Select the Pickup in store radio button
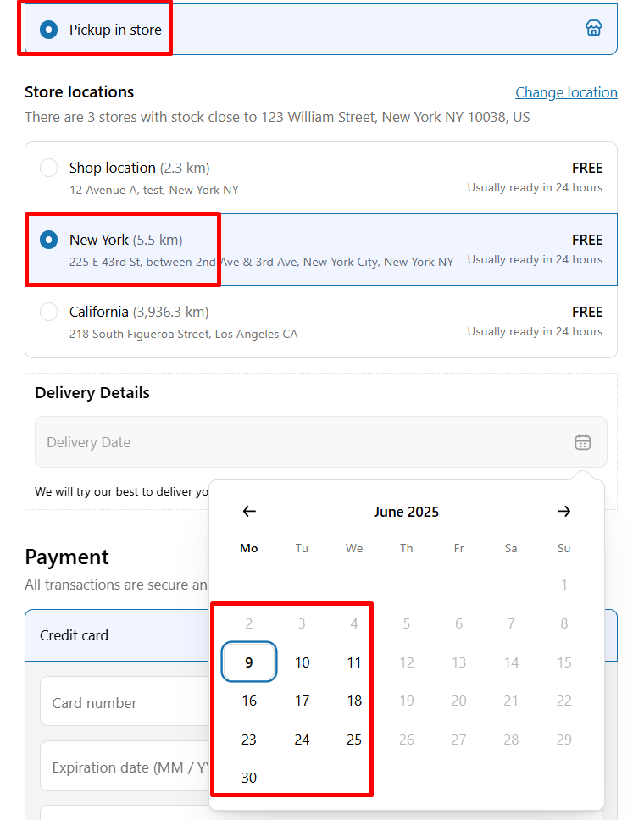The width and height of the screenshot is (644, 820). pyautogui.click(x=48, y=30)
